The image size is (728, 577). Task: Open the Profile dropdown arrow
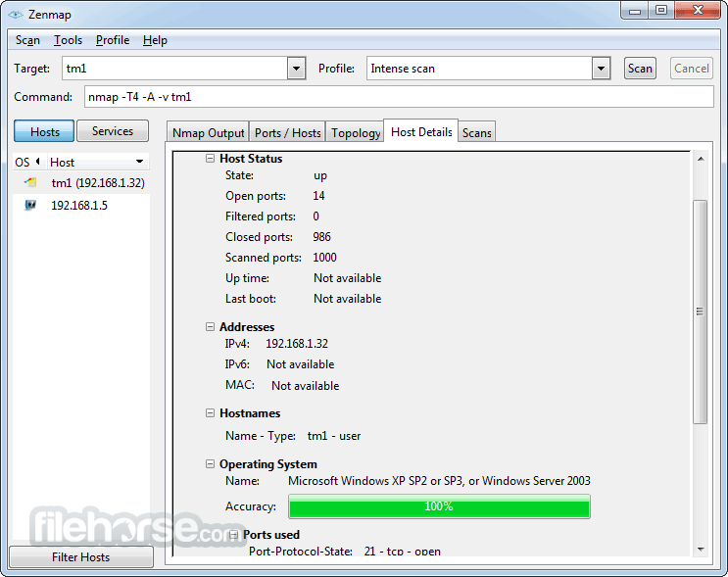pos(601,69)
